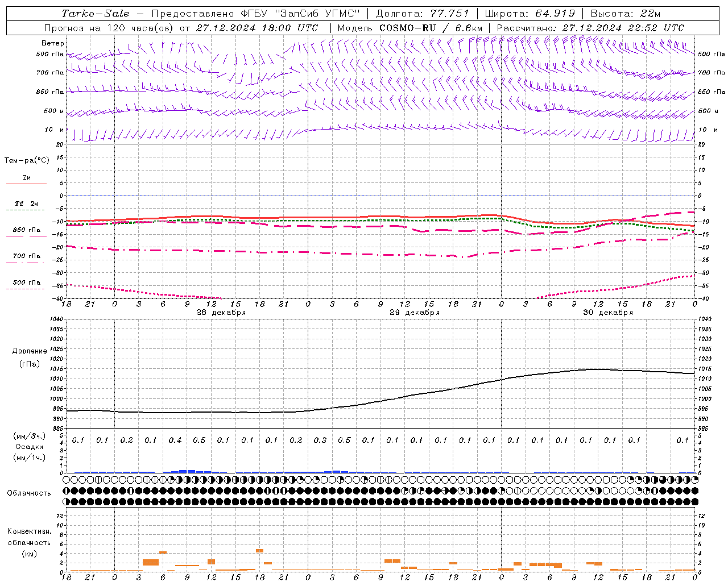This screenshot has height=582, width=728.
Task: Click the "Ветер" wind panel label
Action: [53, 43]
